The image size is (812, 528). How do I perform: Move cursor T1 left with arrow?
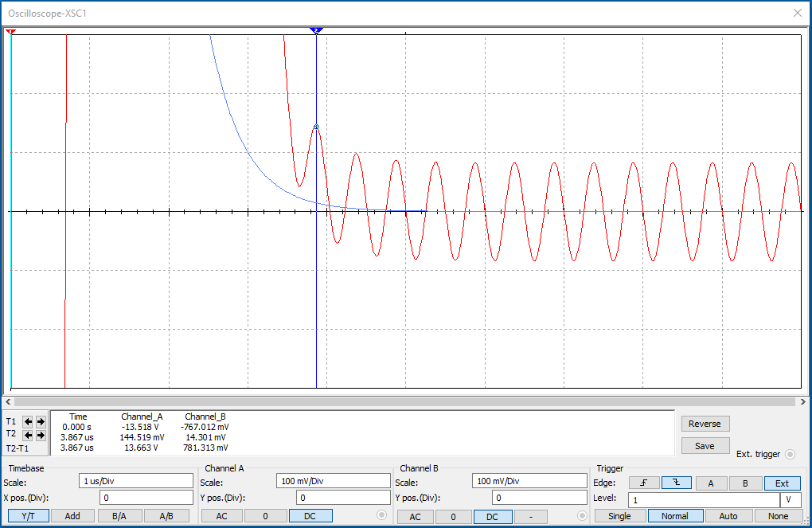(x=29, y=421)
